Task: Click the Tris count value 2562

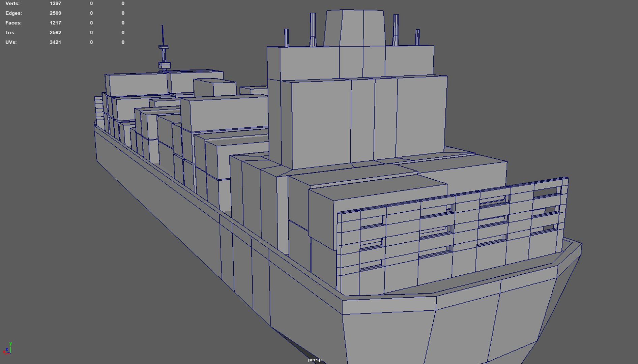Action: click(55, 33)
